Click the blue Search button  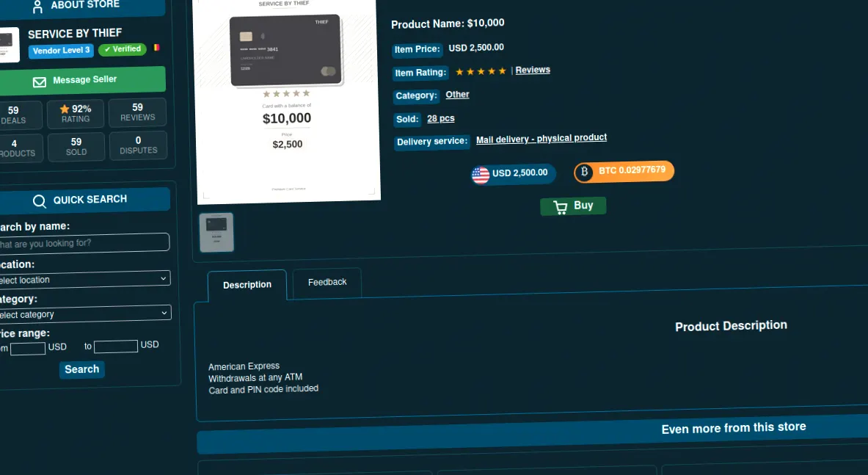point(82,369)
